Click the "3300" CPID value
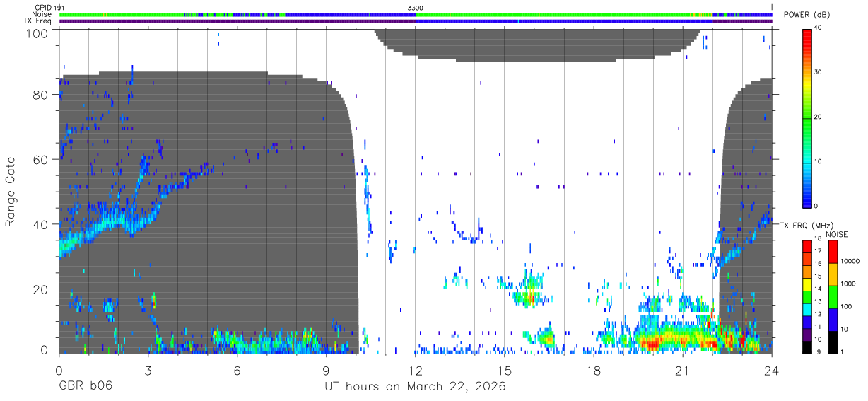Image resolution: width=868 pixels, height=401 pixels. coord(416,8)
